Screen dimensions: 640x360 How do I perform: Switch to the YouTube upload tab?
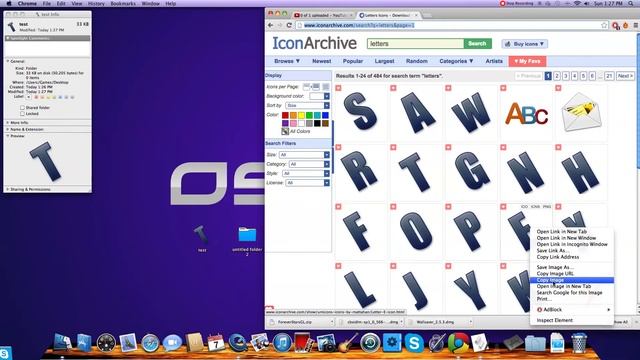click(323, 15)
